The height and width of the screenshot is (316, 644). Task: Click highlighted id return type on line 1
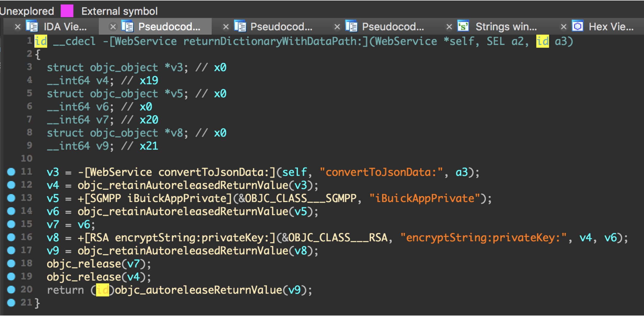click(41, 41)
